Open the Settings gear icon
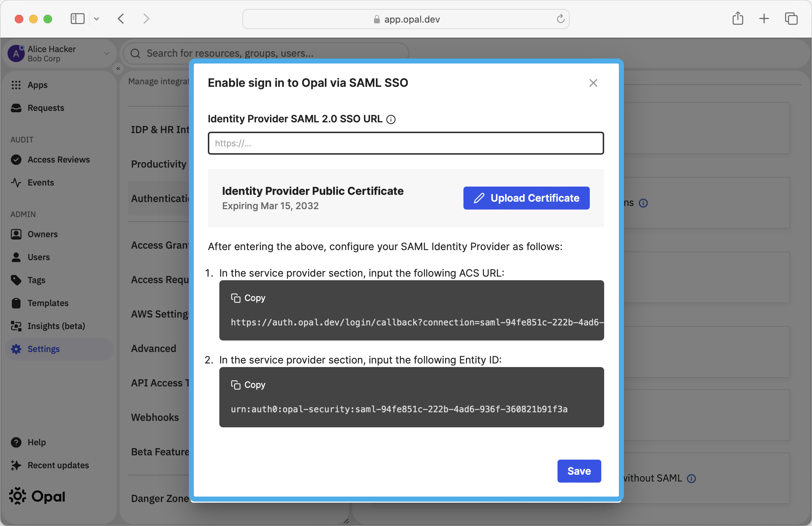The width and height of the screenshot is (812, 526). pyautogui.click(x=16, y=349)
